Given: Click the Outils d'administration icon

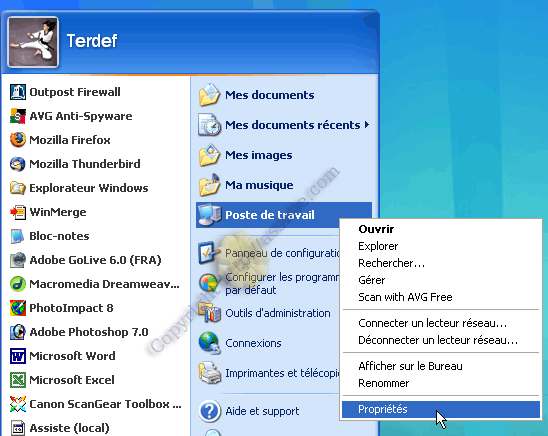Looking at the screenshot, I should click(209, 313).
